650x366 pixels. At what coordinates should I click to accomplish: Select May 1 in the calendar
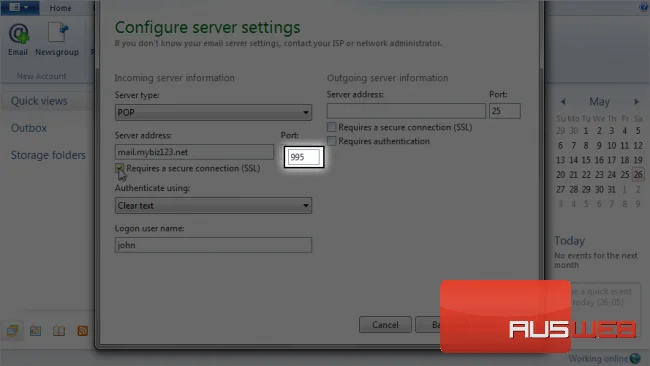(586, 131)
